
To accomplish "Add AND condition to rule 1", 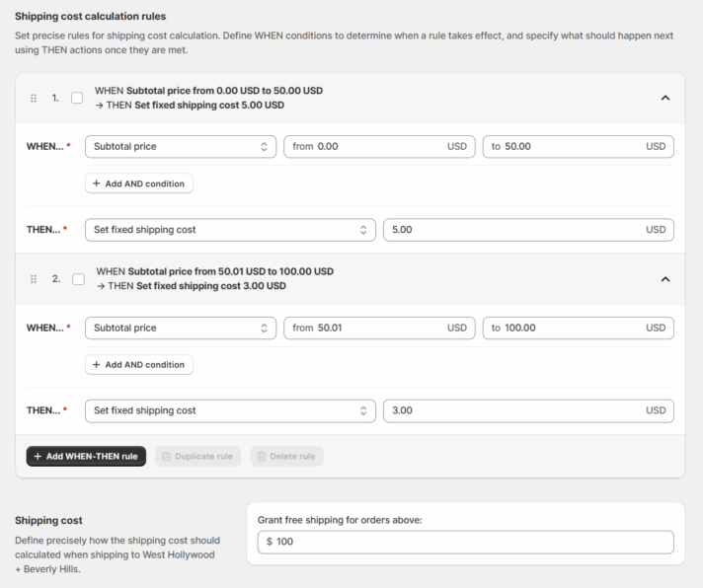I will pos(139,184).
